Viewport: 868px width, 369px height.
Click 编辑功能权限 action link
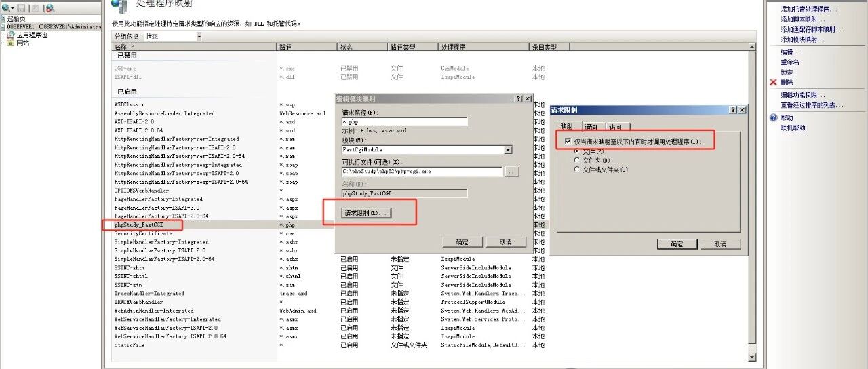[x=803, y=95]
